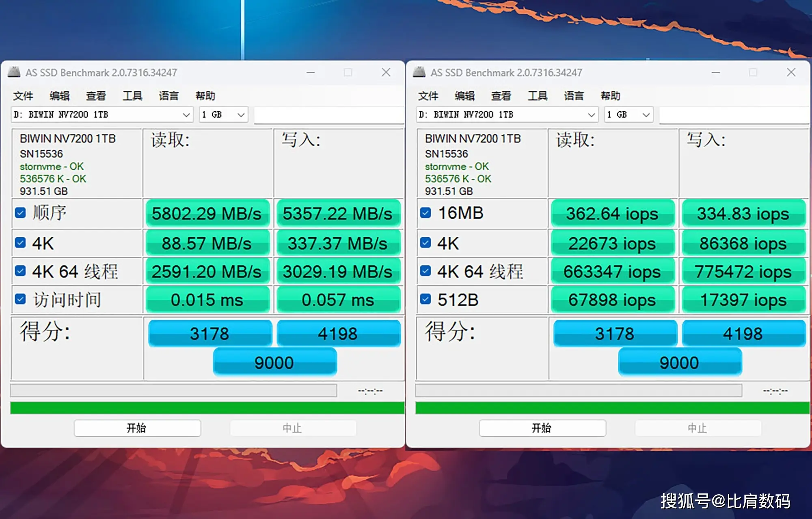Click 86368 iops result
The height and width of the screenshot is (519, 812).
(743, 243)
